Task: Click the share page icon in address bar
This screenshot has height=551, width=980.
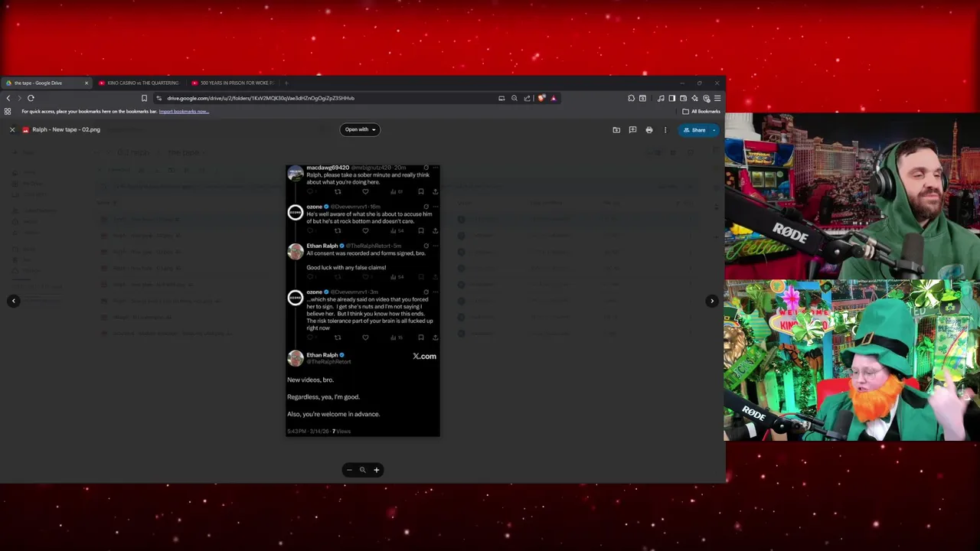Action: click(x=527, y=98)
